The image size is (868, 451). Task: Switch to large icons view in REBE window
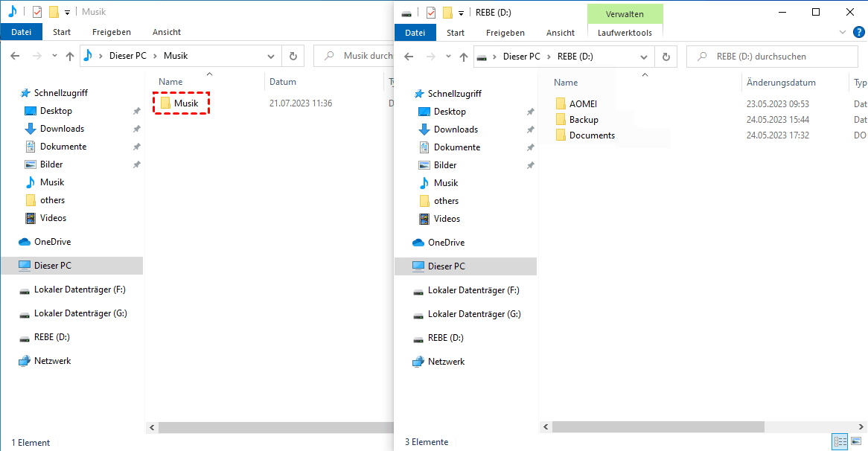click(x=856, y=441)
